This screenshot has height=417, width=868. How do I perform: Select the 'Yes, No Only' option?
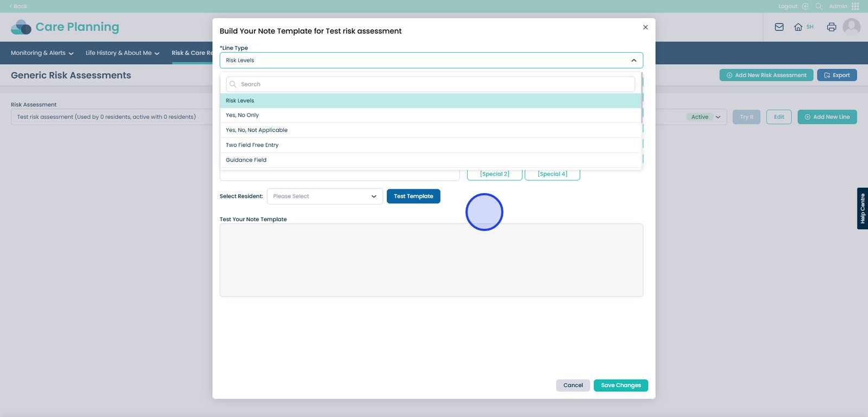tap(430, 115)
